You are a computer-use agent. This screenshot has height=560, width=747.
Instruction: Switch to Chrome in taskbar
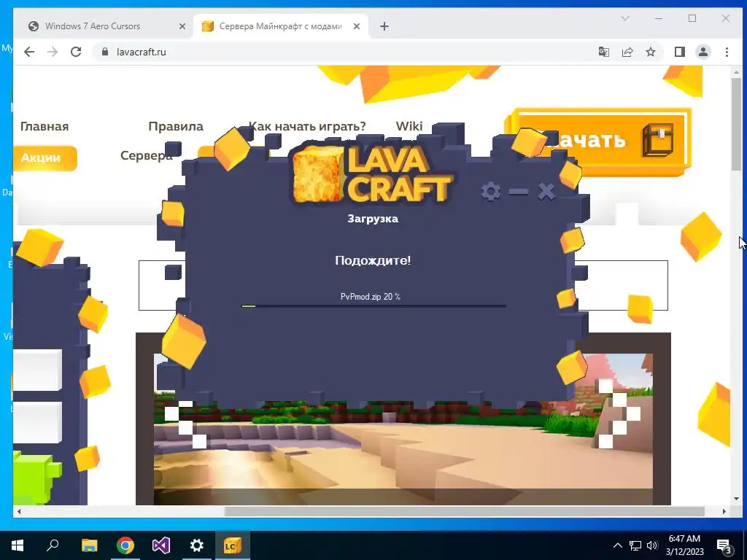[x=125, y=545]
